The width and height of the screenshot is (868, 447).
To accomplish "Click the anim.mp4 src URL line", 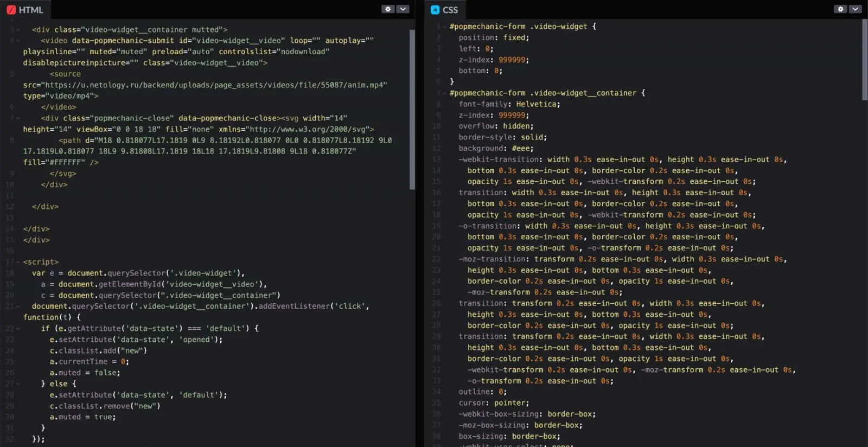I will coord(206,85).
